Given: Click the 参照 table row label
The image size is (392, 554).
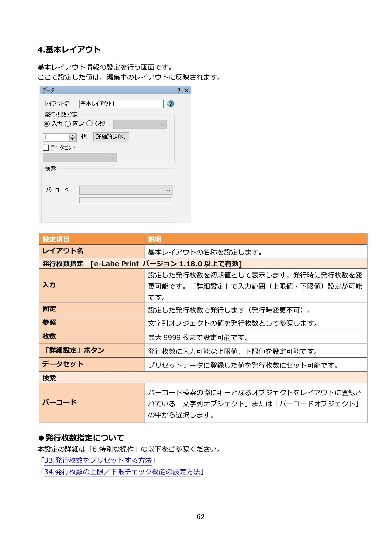Looking at the screenshot, I should (49, 323).
